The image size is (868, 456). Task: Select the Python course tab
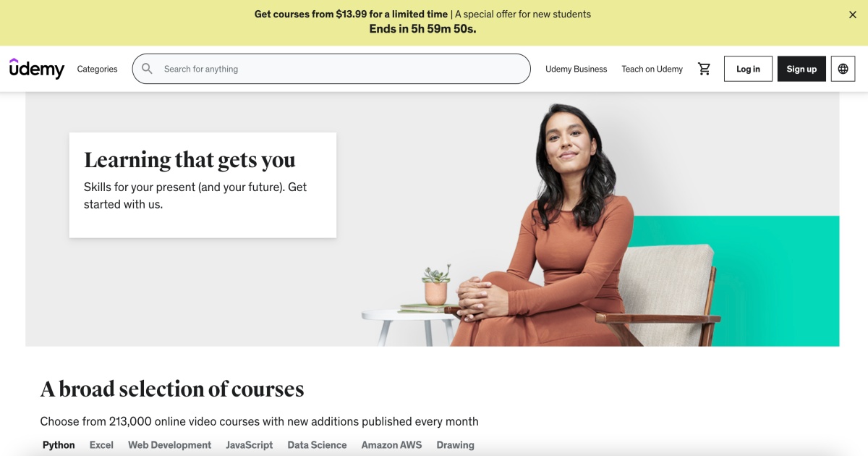[x=59, y=445]
